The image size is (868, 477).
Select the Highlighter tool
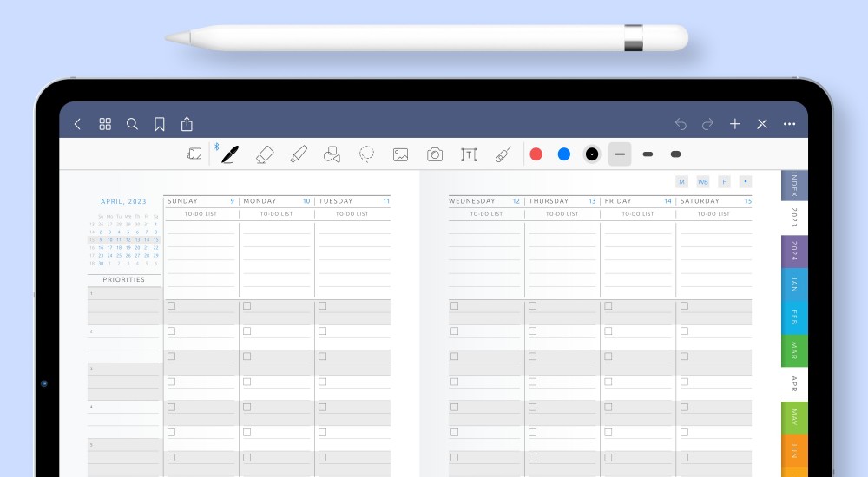coord(299,154)
